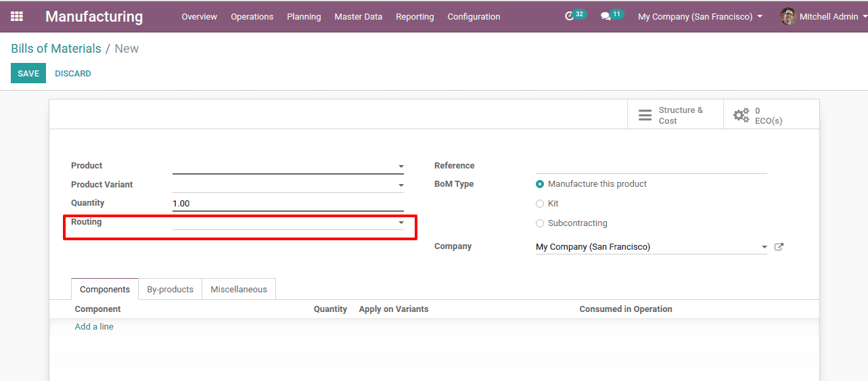Image resolution: width=868 pixels, height=381 pixels.
Task: Select Manufacture this product radio option
Action: coord(540,184)
